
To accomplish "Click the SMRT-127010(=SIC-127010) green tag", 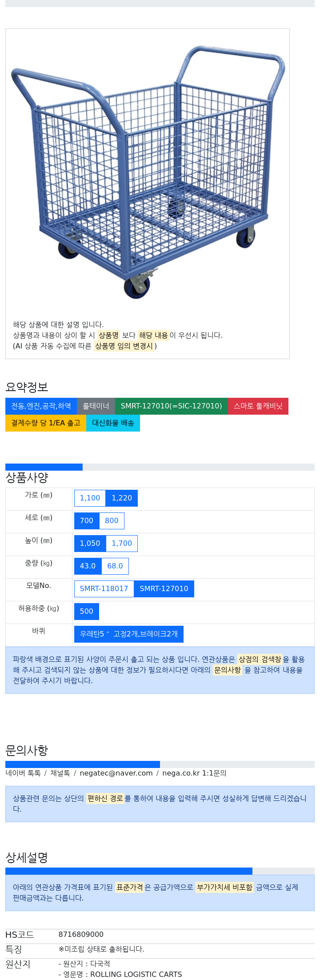I will [x=172, y=406].
